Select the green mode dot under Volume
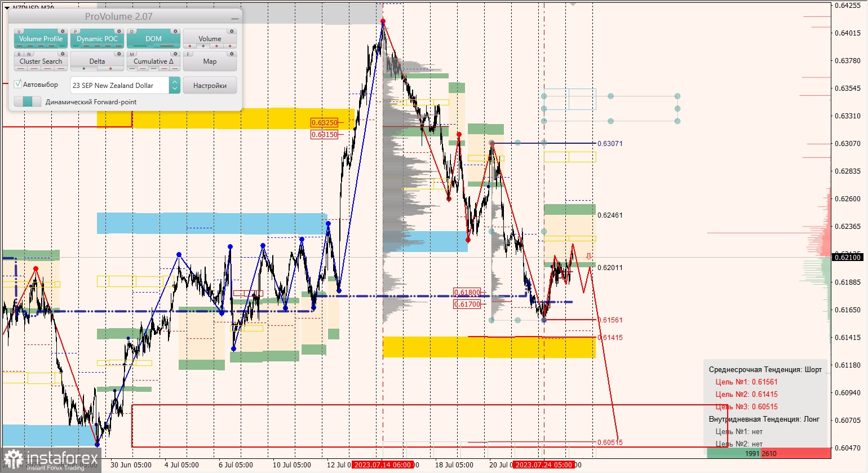 point(203,46)
